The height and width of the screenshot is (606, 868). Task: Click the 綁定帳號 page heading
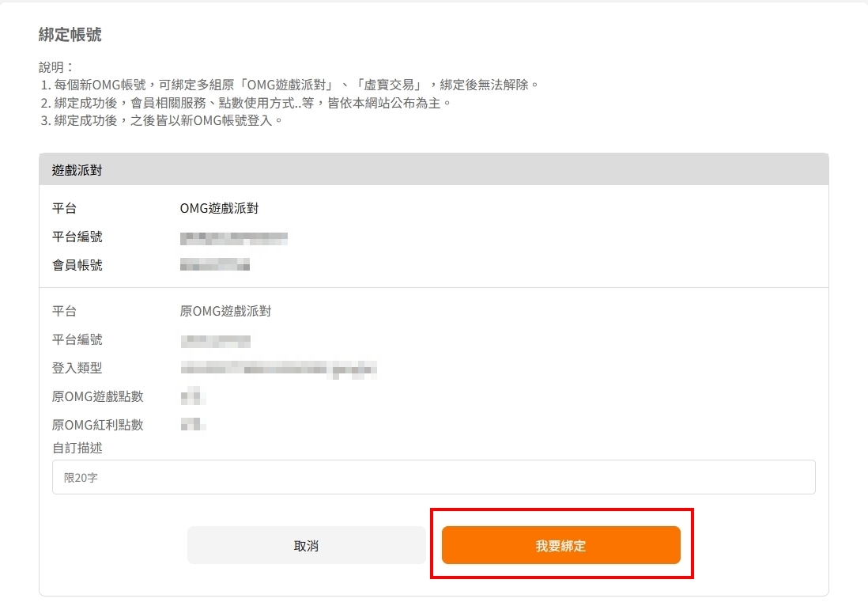tap(70, 35)
